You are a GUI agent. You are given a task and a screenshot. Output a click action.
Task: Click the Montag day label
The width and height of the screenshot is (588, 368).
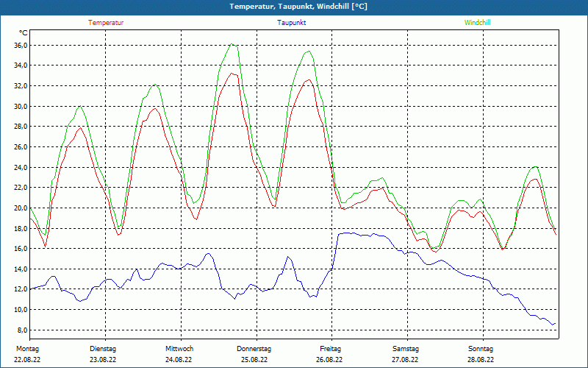click(x=27, y=349)
